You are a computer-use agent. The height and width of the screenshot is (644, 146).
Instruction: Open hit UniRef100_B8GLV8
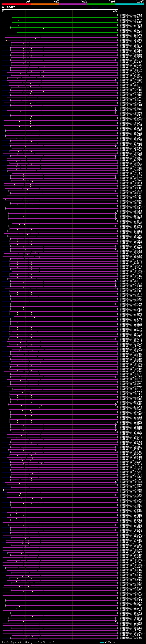coord(131,352)
